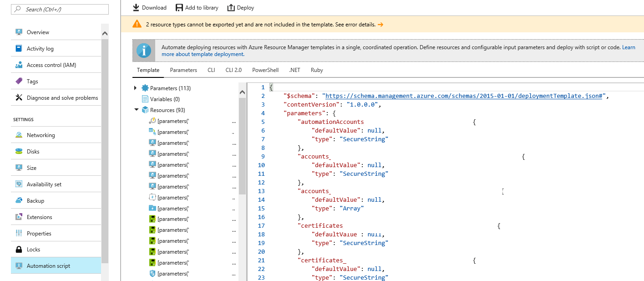Open the Availability set icon
Screen dimensions: 644x281
pos(19,184)
